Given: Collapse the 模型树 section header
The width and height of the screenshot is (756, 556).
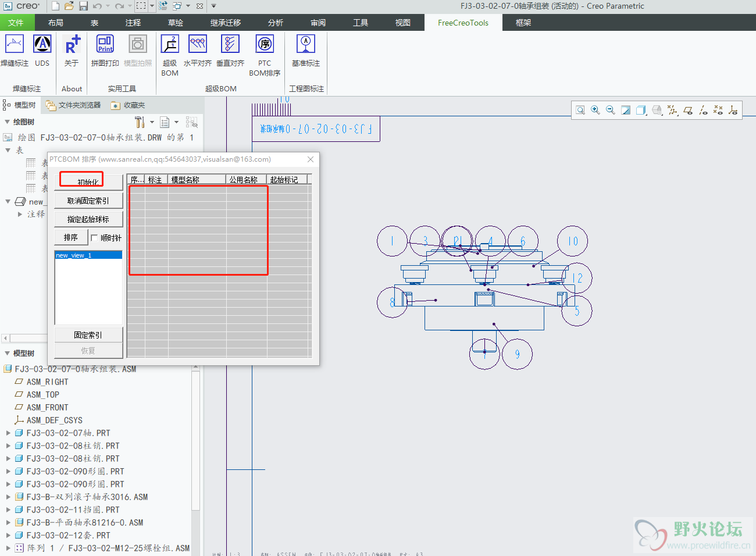Looking at the screenshot, I should pyautogui.click(x=8, y=353).
